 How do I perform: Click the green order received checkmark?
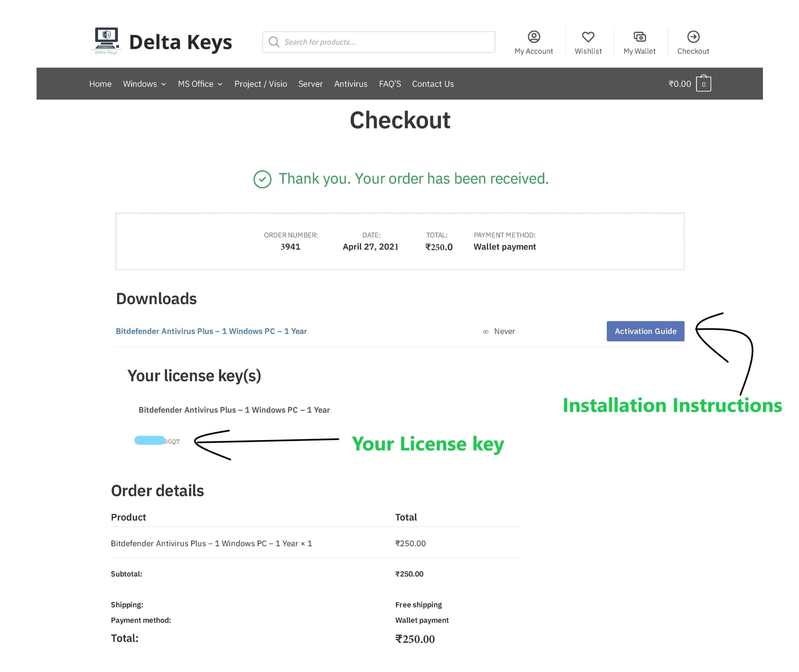click(x=262, y=179)
